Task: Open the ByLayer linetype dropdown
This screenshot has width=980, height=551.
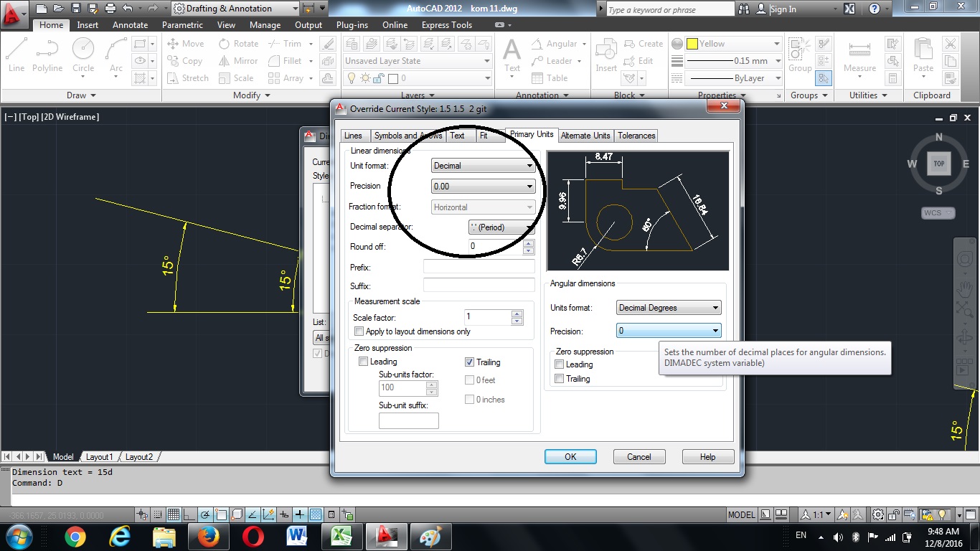Action: (x=733, y=78)
